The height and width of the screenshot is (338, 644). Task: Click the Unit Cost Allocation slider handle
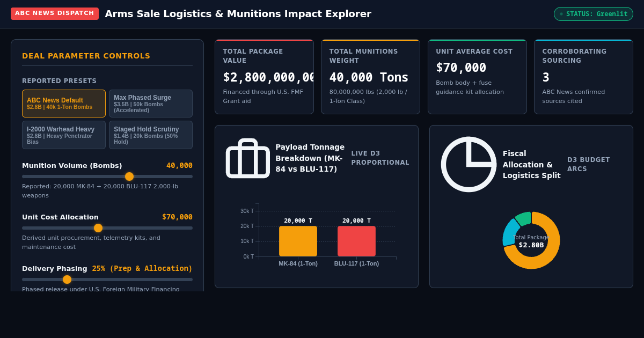[98, 228]
